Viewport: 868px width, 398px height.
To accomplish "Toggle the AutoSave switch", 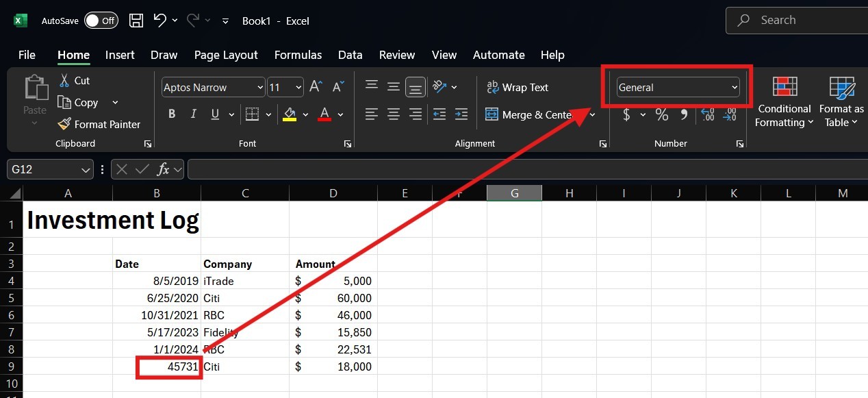I will tap(101, 21).
